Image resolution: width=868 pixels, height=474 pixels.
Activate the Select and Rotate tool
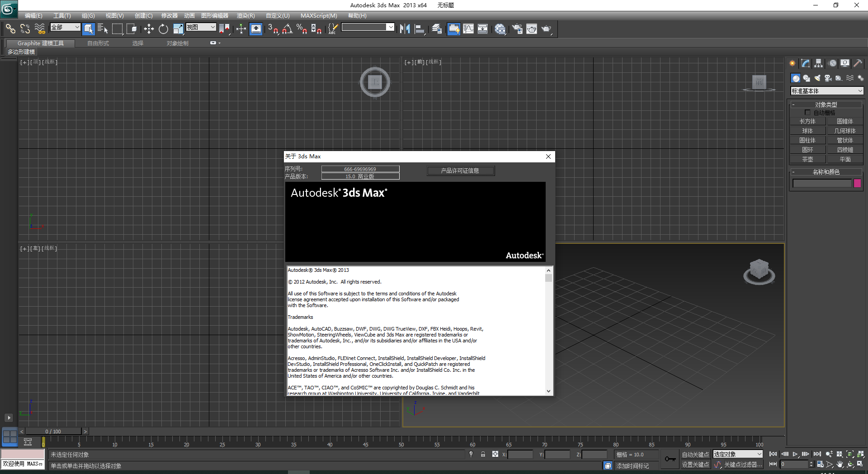[x=163, y=29]
